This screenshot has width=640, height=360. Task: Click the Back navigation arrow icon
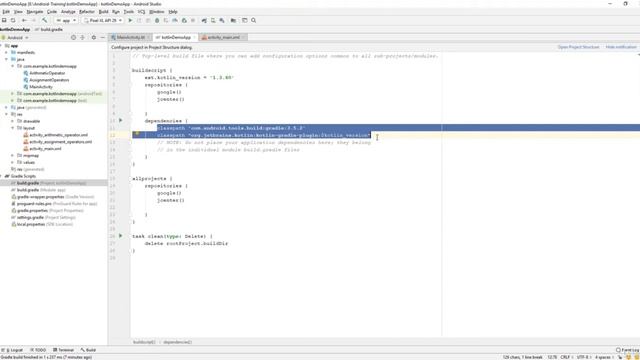pos(24,20)
